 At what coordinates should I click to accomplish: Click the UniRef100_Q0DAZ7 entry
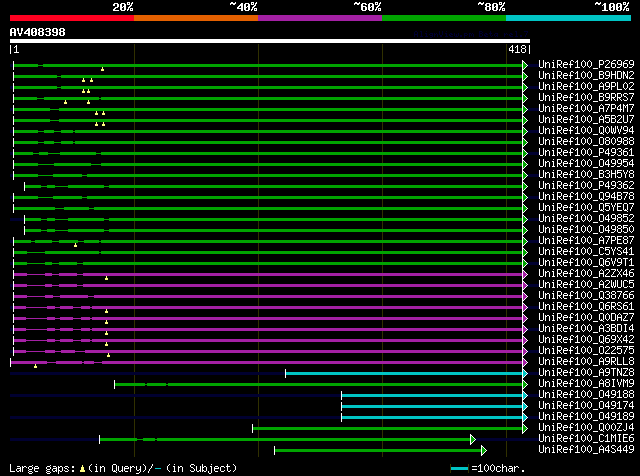pyautogui.click(x=586, y=318)
